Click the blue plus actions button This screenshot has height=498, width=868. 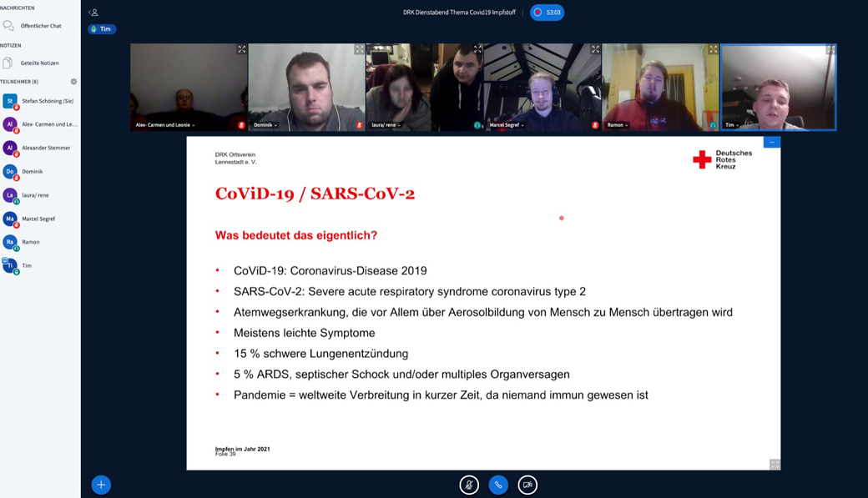pos(101,485)
